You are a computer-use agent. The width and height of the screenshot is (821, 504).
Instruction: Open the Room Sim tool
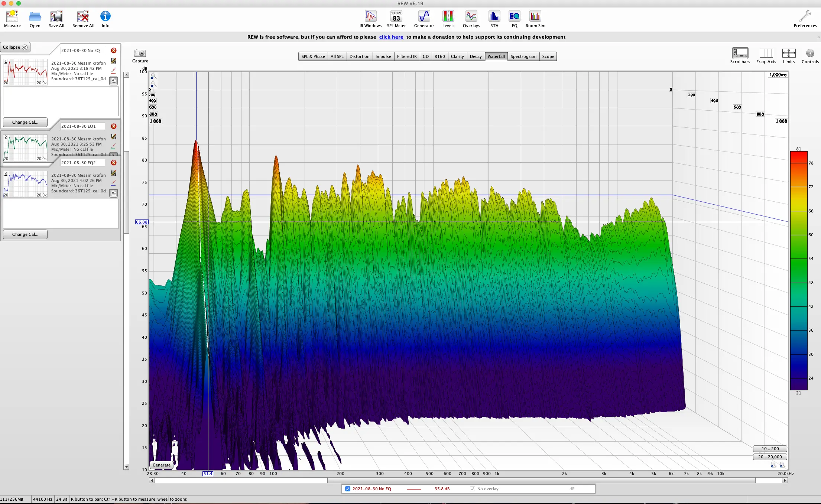535,16
